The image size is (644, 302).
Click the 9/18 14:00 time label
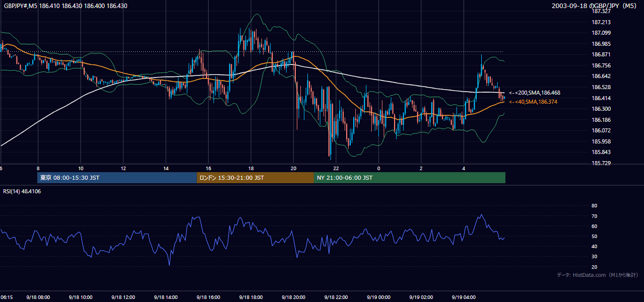click(166, 297)
